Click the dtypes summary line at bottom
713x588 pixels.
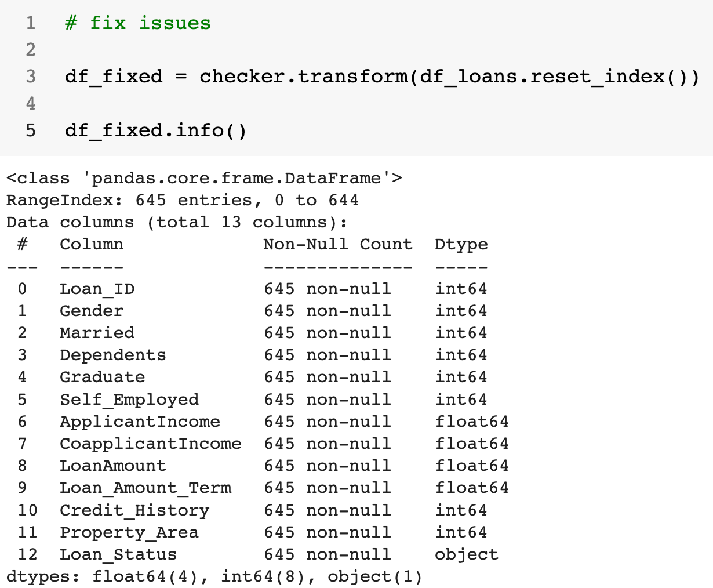[x=214, y=576]
